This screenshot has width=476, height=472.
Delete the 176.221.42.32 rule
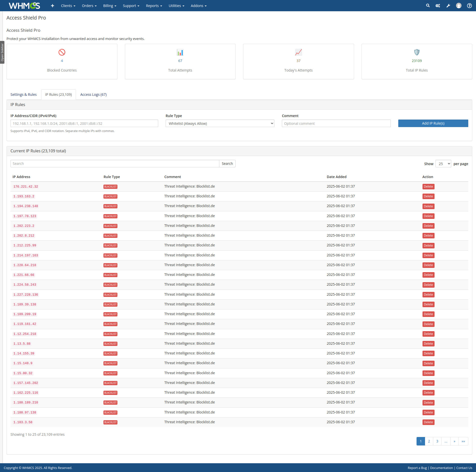tap(428, 187)
